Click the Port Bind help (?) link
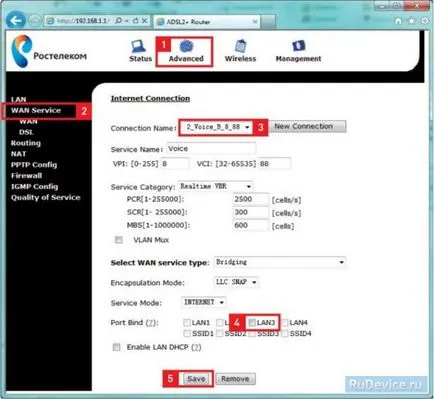The width and height of the screenshot is (434, 399). click(151, 323)
